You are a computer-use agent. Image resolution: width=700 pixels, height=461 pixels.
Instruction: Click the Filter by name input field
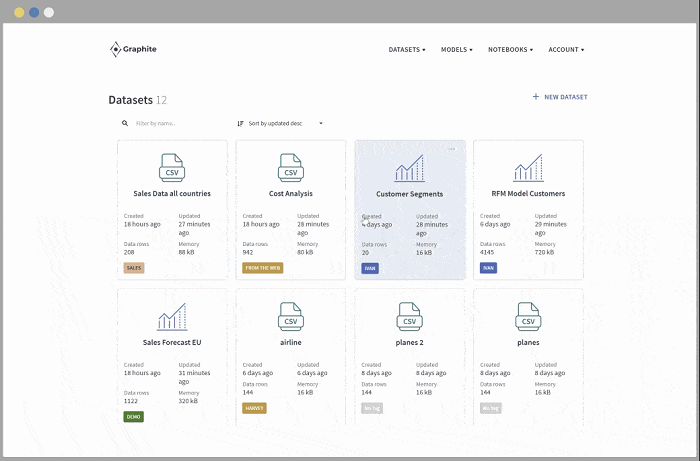179,124
